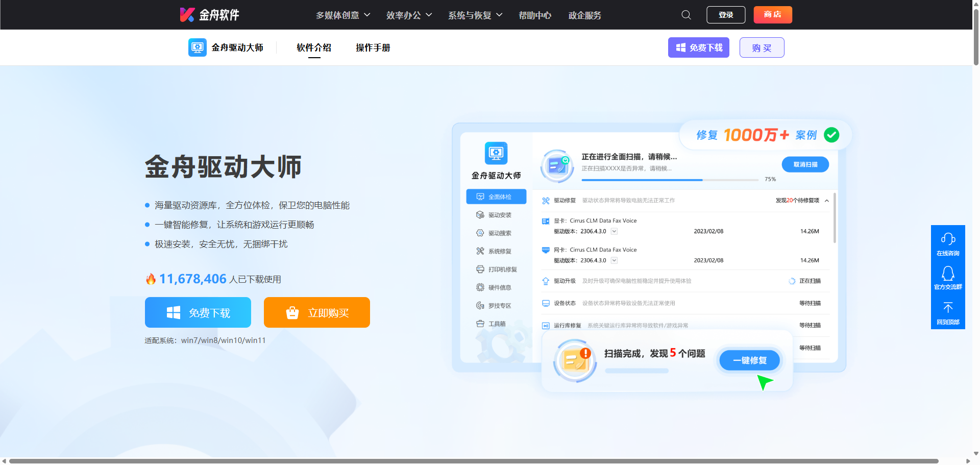
Task: Click the 修复1000万+案例 badge
Action: [766, 135]
